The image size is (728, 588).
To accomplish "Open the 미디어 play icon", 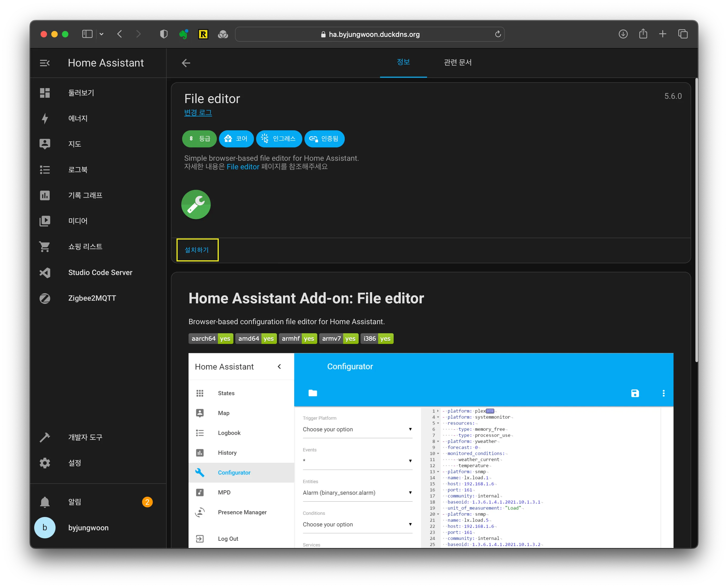I will click(45, 221).
